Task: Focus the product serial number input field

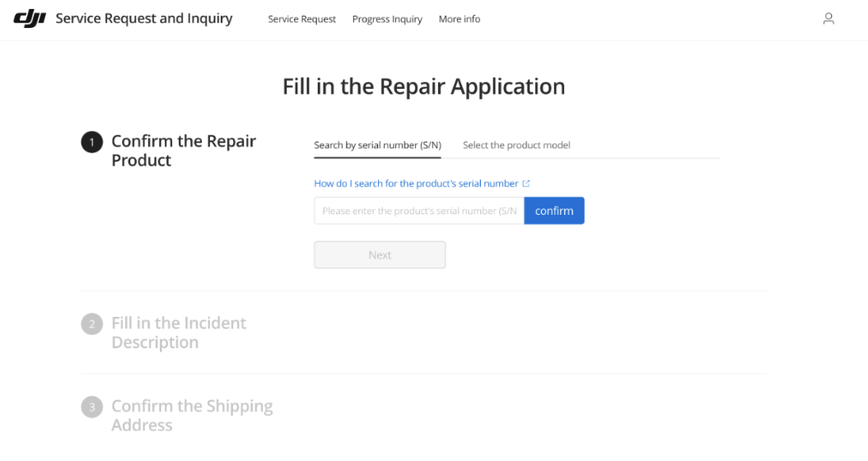Action: (x=418, y=211)
